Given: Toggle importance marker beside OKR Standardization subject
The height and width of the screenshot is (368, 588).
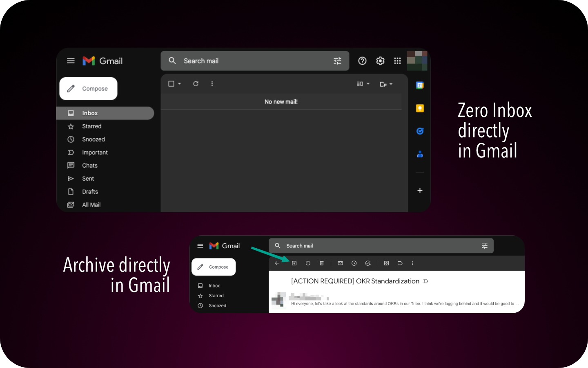Looking at the screenshot, I should point(425,281).
